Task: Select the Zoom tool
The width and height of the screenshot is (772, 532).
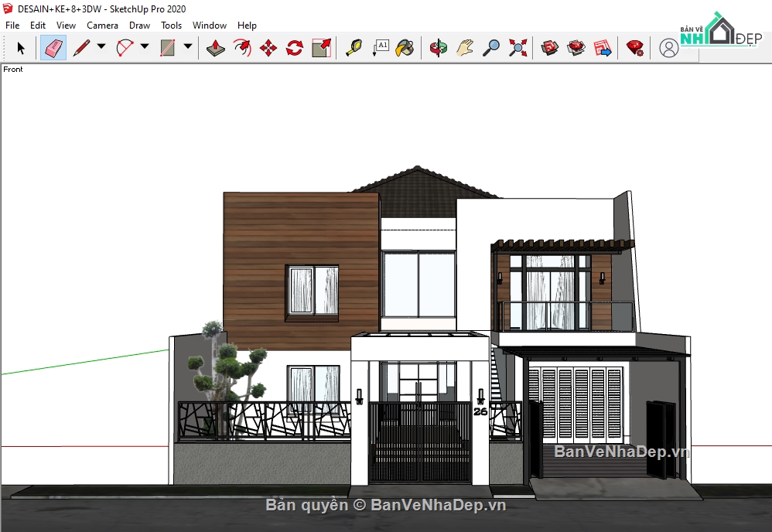Action: click(x=490, y=47)
